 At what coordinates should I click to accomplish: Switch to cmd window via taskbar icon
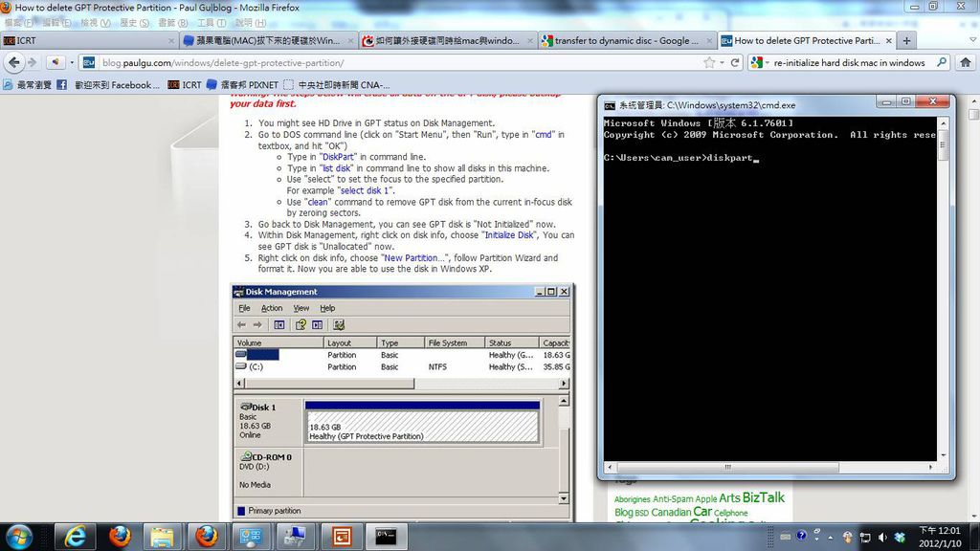[386, 537]
